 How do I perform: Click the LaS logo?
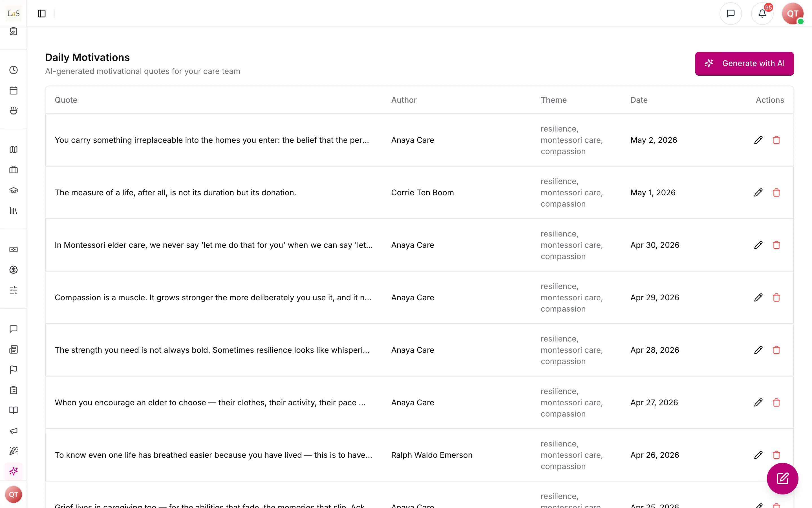(14, 14)
